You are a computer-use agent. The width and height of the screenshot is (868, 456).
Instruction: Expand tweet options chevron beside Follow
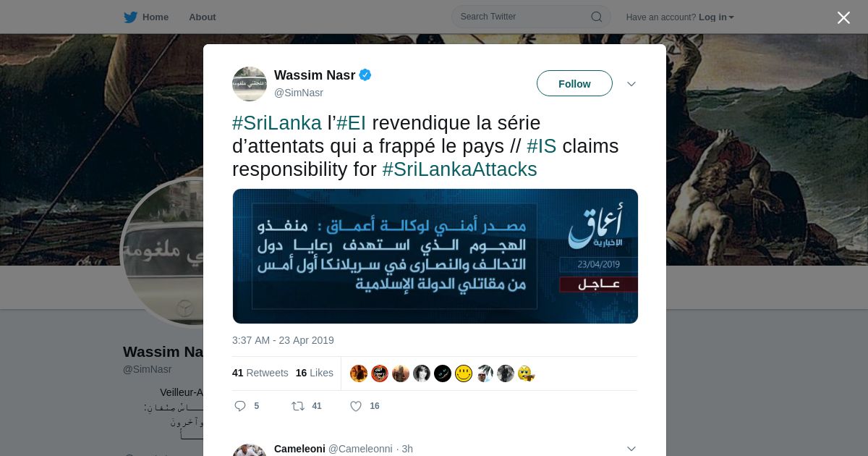tap(631, 84)
